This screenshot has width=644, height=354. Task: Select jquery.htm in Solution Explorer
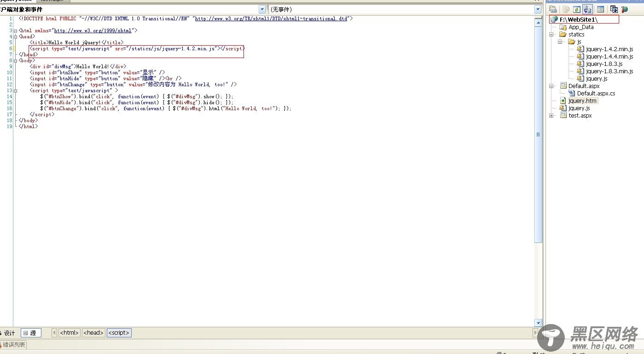[582, 101]
